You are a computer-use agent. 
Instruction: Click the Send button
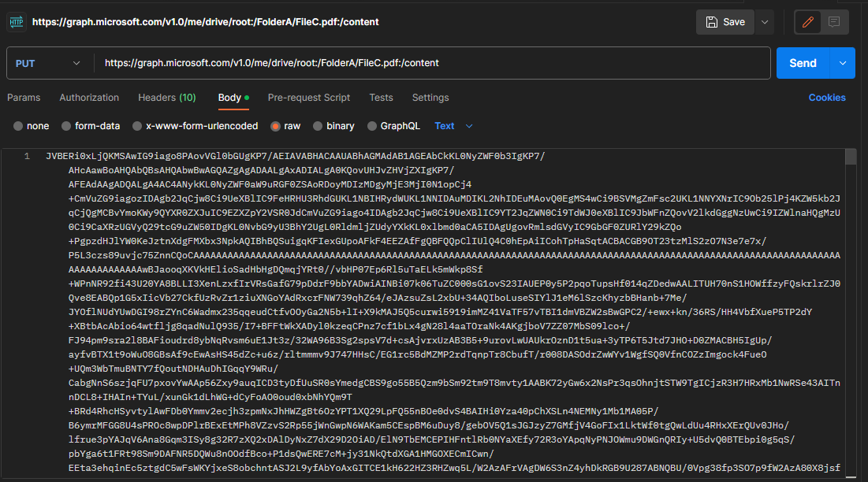pos(803,62)
